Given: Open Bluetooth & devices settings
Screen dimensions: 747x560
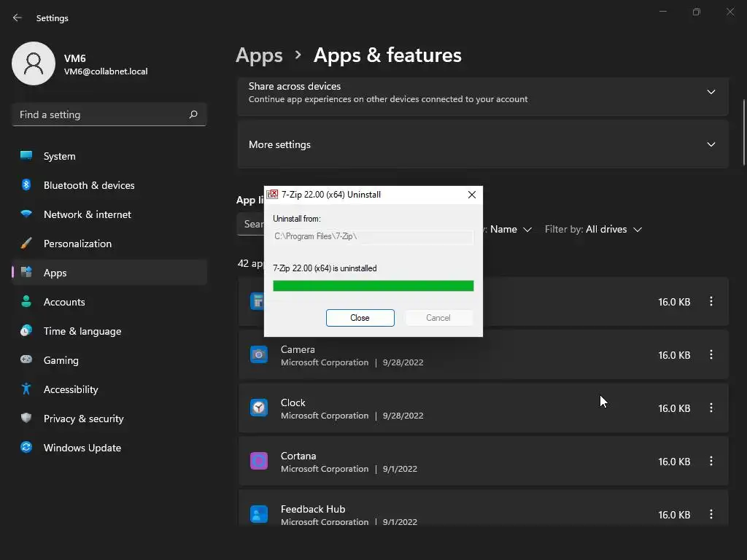Looking at the screenshot, I should pyautogui.click(x=88, y=185).
